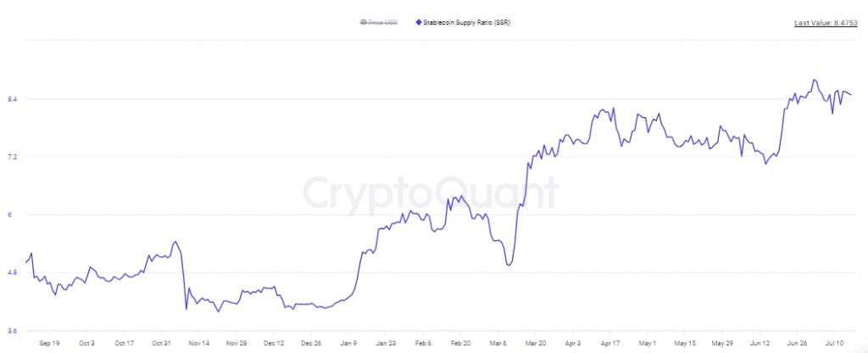The image size is (868, 353).
Task: Click the Nov 14 x-axis tick label
Action: (198, 345)
